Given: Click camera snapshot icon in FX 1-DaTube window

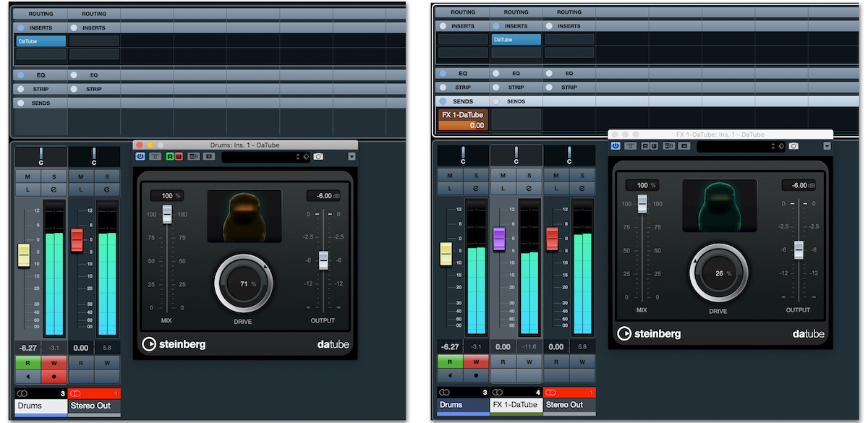Looking at the screenshot, I should click(793, 145).
